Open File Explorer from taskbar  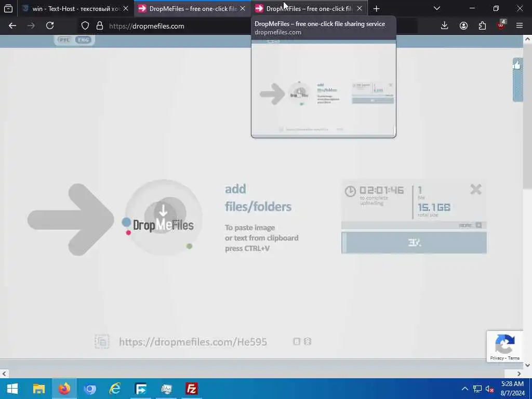(38, 389)
